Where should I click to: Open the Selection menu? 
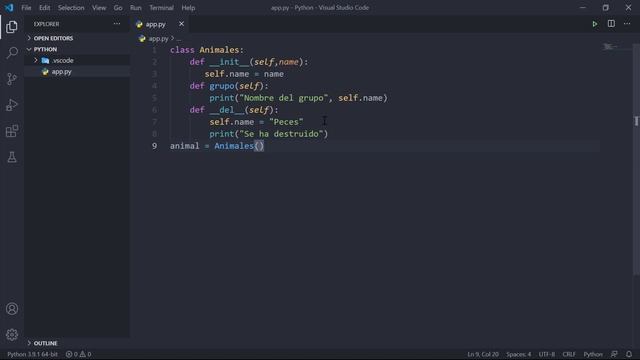[x=71, y=8]
